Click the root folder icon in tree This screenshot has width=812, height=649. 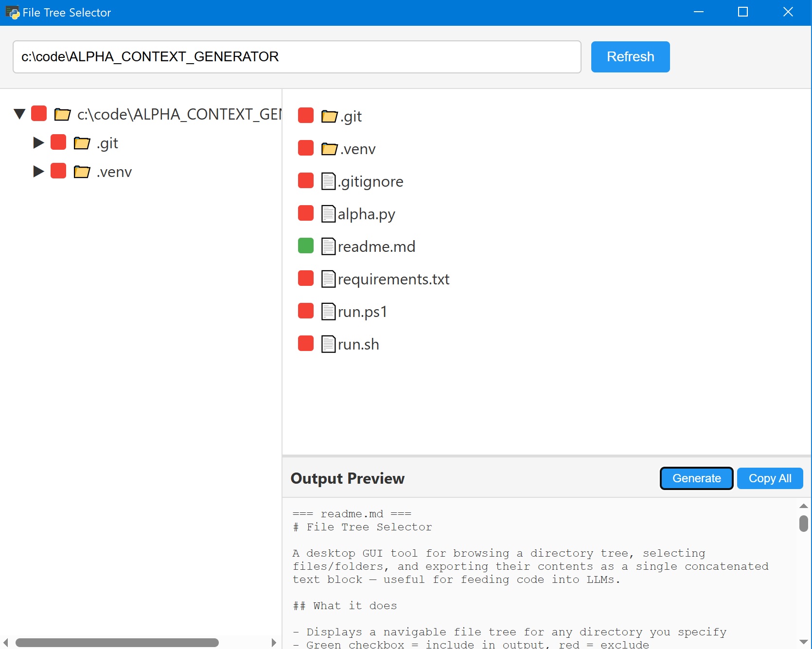62,114
